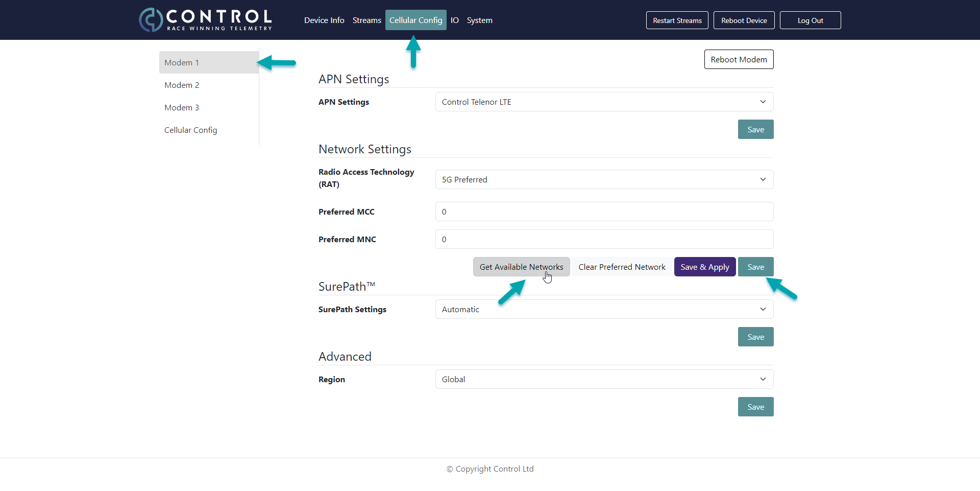Viewport: 980px width, 491px height.
Task: Click the Control logo in header
Action: tap(205, 20)
